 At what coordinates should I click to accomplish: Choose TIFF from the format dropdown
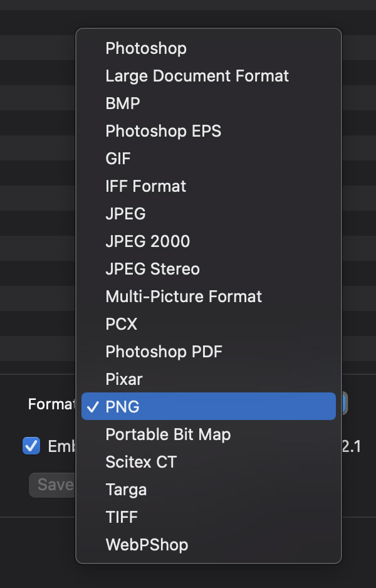[x=122, y=517]
